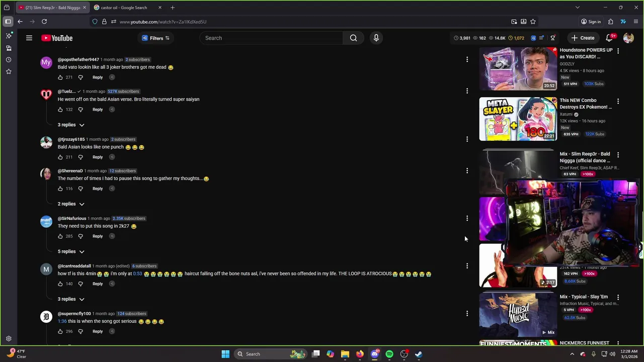Image resolution: width=644 pixels, height=362 pixels.
Task: Open File Explorer from the taskbar
Action: click(345, 354)
